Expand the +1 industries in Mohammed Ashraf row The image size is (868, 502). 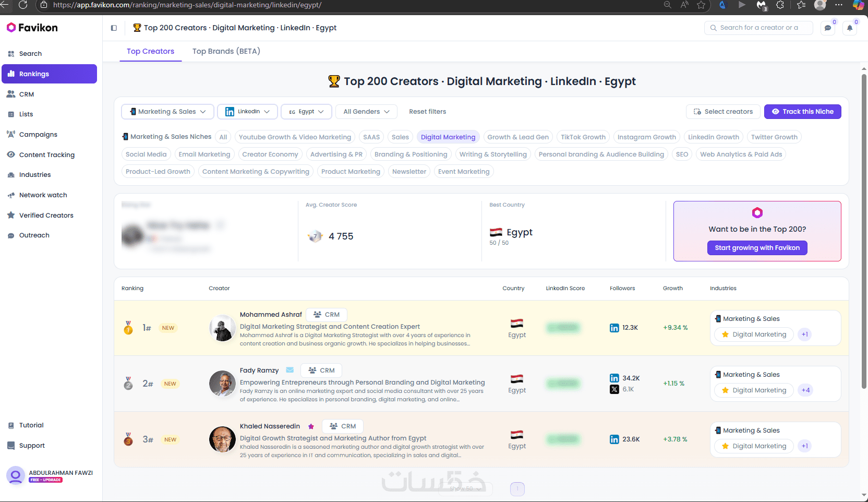805,334
